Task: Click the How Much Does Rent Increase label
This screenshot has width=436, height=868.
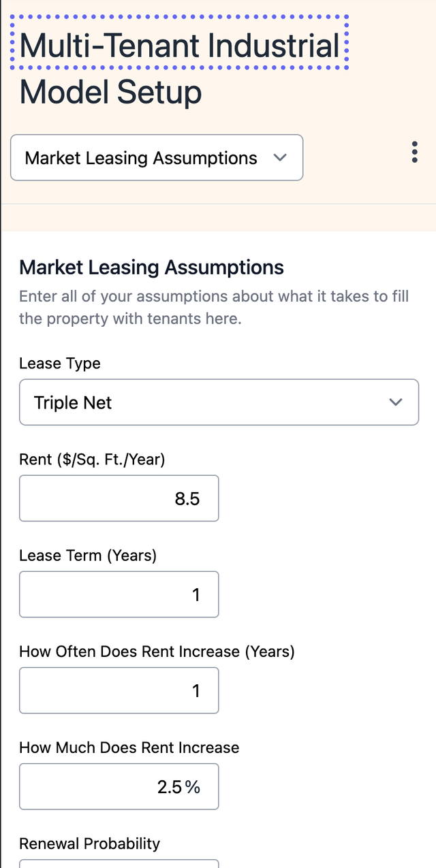Action: pyautogui.click(x=129, y=748)
